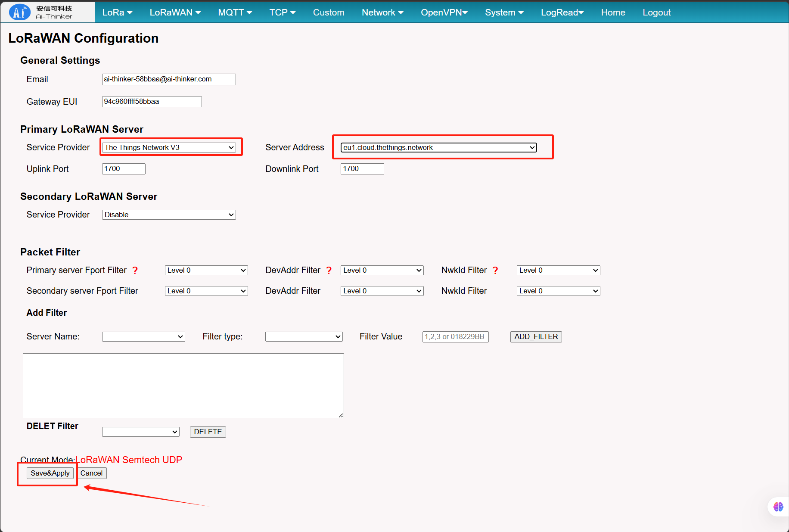Open the TCP menu
The image size is (789, 532).
(283, 12)
